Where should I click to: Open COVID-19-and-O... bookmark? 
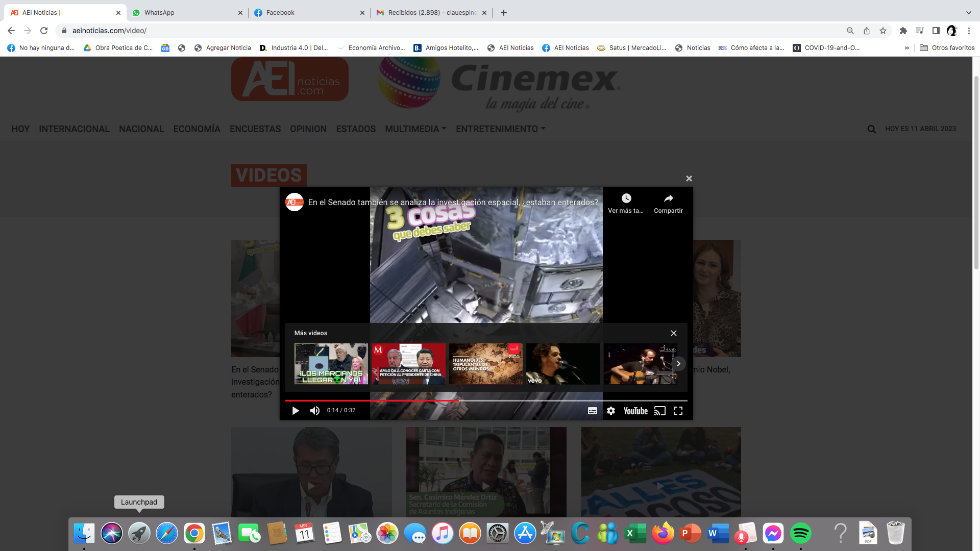[826, 48]
